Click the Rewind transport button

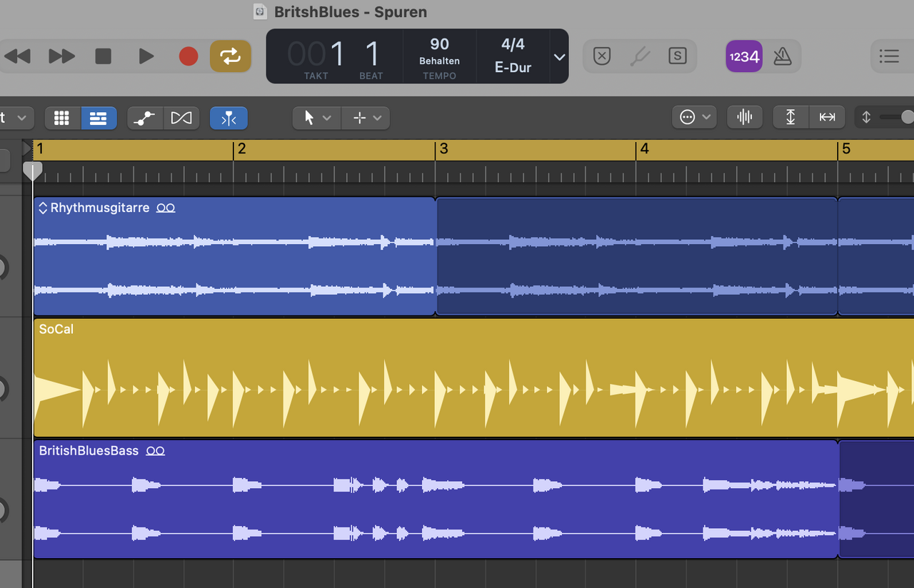tap(17, 56)
